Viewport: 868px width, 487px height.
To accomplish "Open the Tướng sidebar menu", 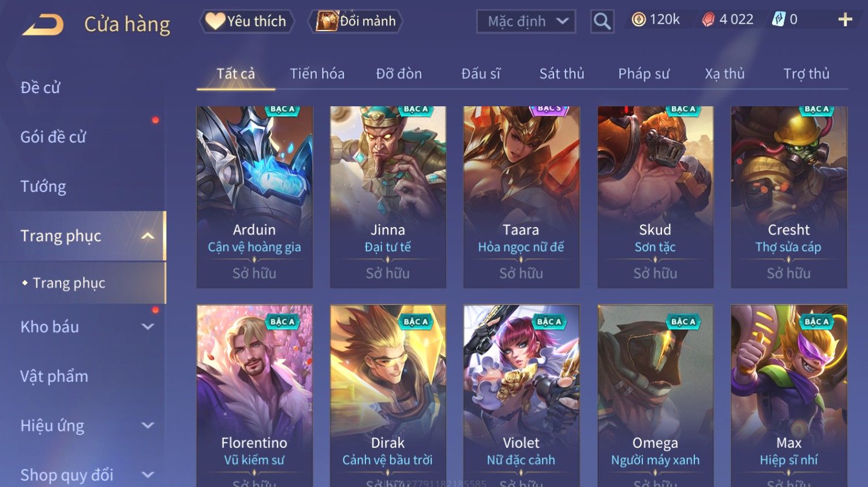I will coord(43,187).
